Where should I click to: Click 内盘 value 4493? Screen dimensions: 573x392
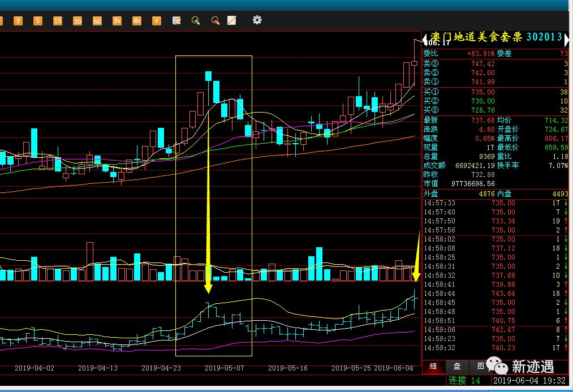point(560,194)
